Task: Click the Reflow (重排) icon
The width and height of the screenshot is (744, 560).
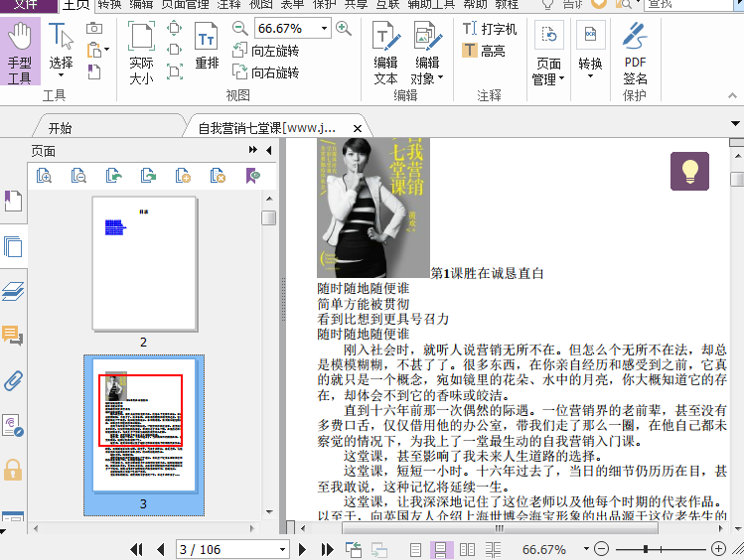Action: click(207, 46)
